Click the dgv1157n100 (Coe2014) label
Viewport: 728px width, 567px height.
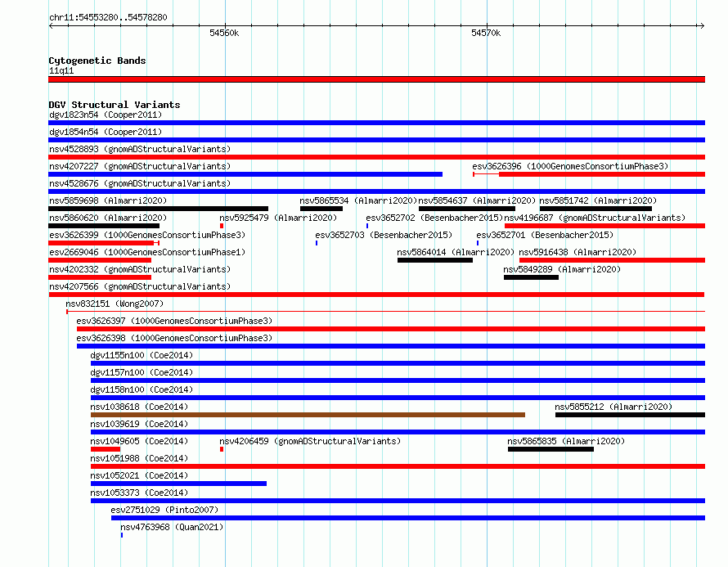(x=142, y=372)
